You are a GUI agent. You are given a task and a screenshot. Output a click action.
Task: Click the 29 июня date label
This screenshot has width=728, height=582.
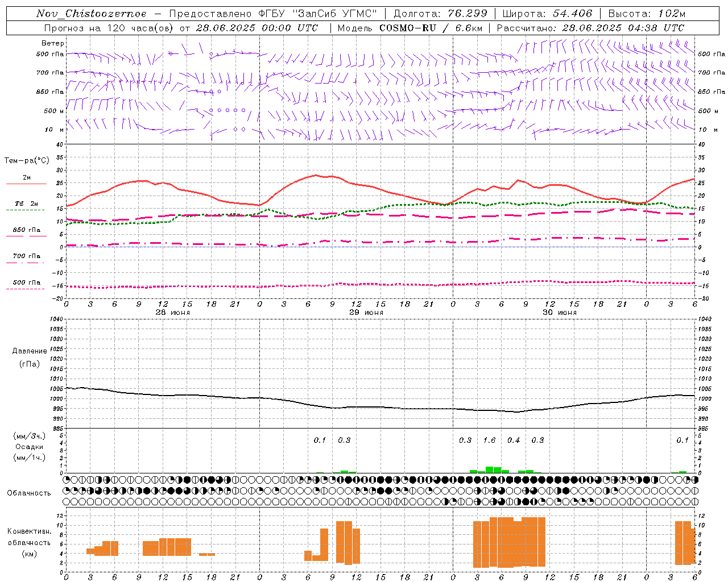point(366,313)
